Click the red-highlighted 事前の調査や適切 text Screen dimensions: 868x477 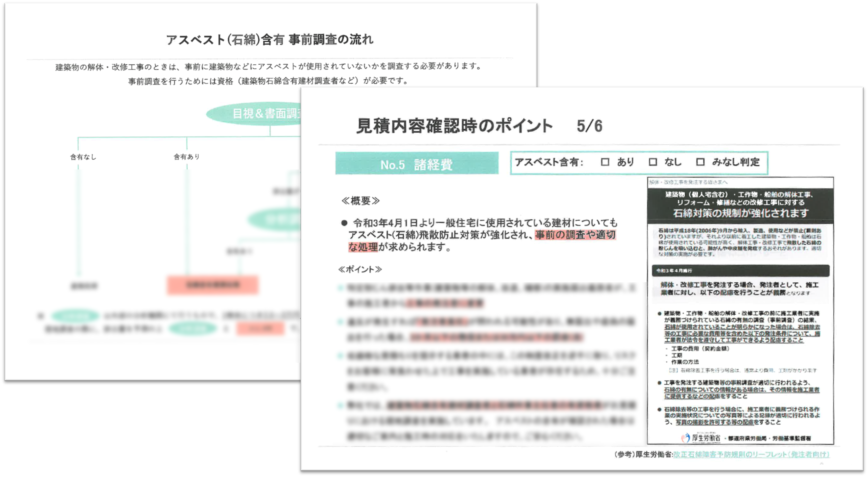pyautogui.click(x=575, y=235)
